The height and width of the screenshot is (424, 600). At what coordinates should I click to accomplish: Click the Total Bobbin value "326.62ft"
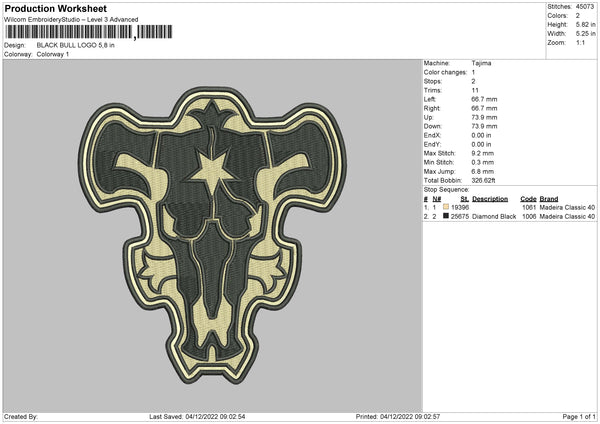pyautogui.click(x=483, y=180)
